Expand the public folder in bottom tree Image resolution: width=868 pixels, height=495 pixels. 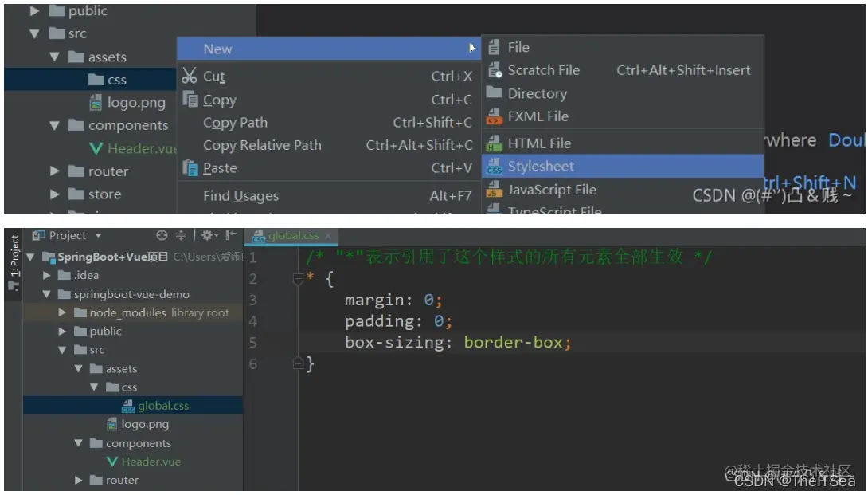coord(63,332)
